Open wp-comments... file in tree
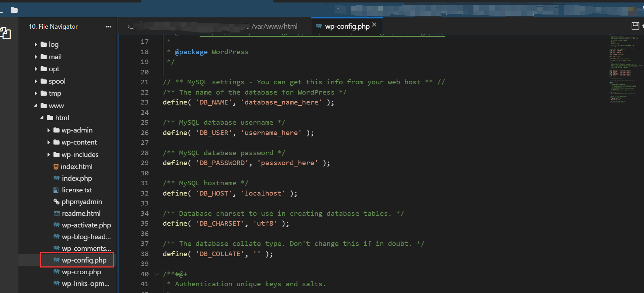This screenshot has height=293, width=644. [87, 248]
